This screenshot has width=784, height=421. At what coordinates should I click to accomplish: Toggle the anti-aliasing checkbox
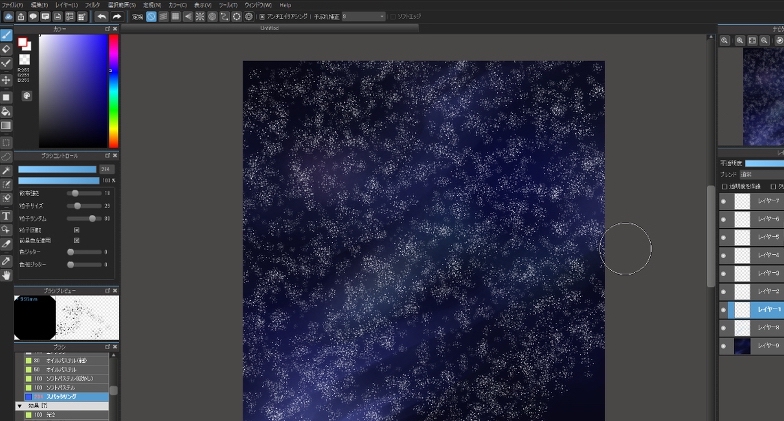pos(262,17)
